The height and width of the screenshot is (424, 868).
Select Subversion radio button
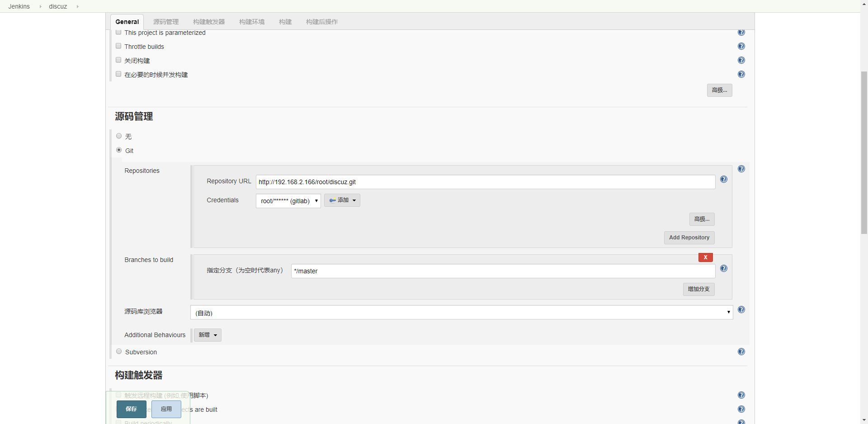tap(119, 351)
